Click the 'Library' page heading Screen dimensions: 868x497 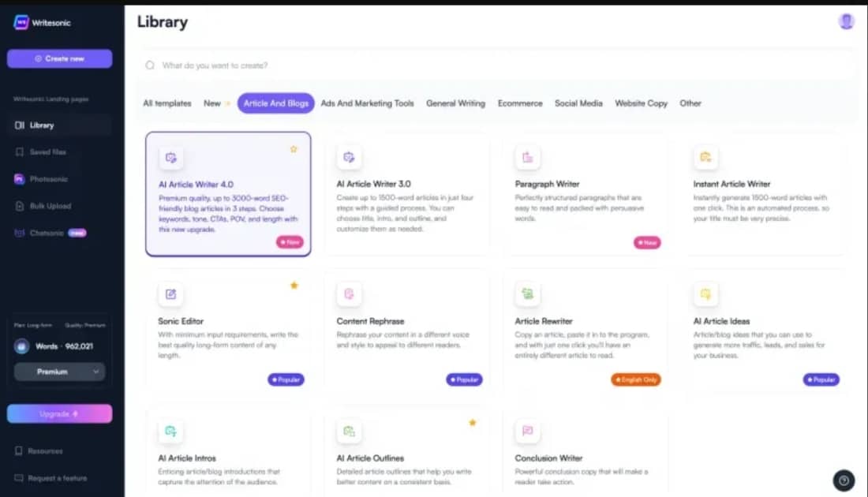[x=163, y=22]
